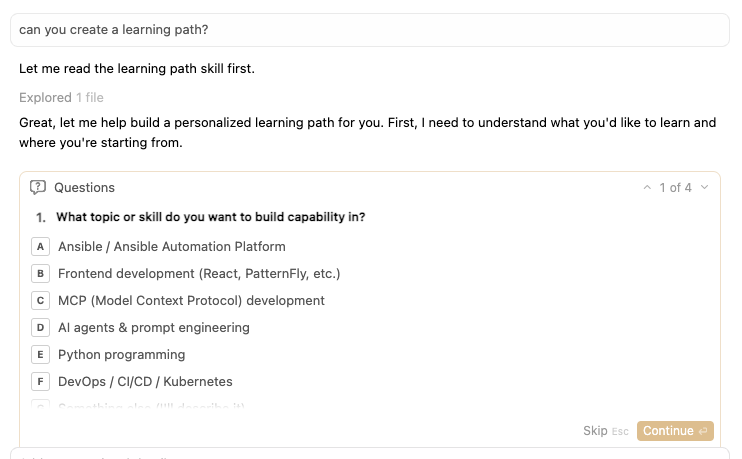Go to next question with down chevron
This screenshot has width=742, height=459.
(704, 187)
